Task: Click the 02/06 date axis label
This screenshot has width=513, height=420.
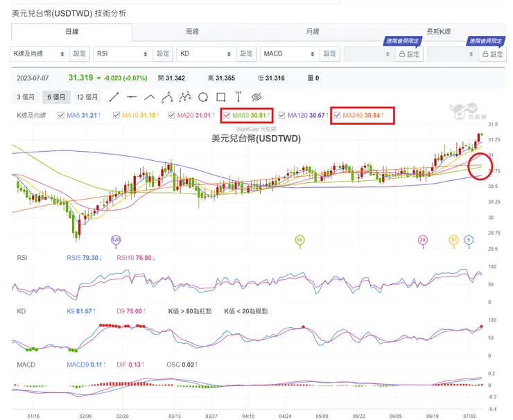Action: tap(85, 416)
